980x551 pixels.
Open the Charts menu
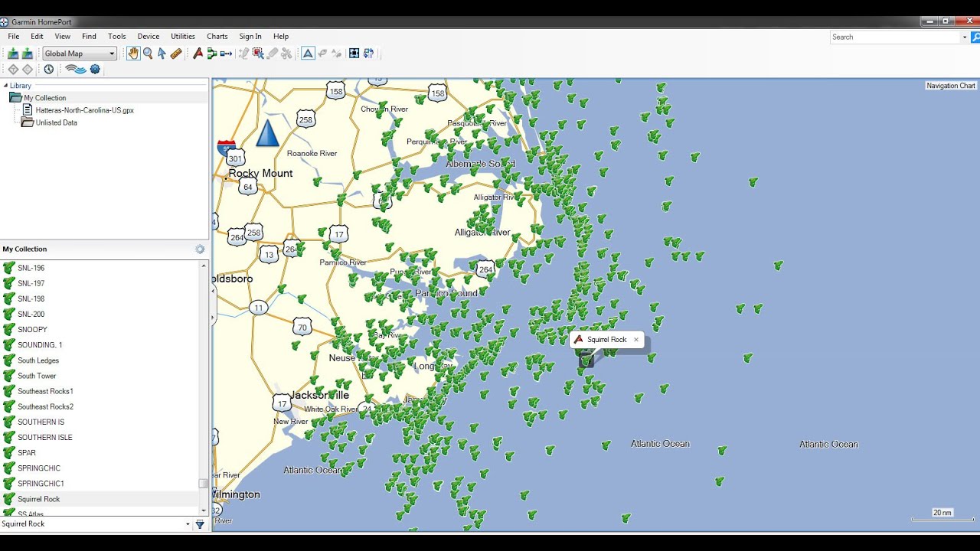pyautogui.click(x=217, y=36)
